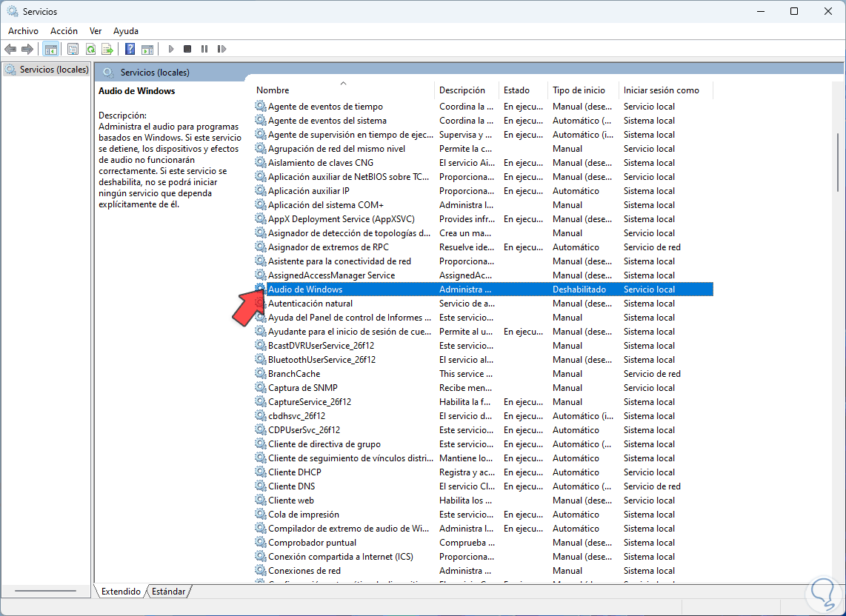This screenshot has height=616, width=846.
Task: Select BcastDVRUserService_26f12 service
Action: pos(484,345)
